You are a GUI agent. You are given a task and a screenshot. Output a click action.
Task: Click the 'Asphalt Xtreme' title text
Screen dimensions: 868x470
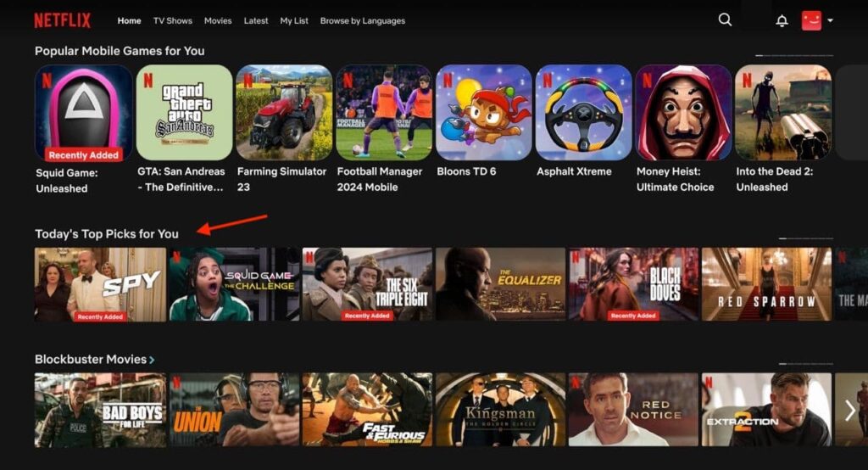574,172
